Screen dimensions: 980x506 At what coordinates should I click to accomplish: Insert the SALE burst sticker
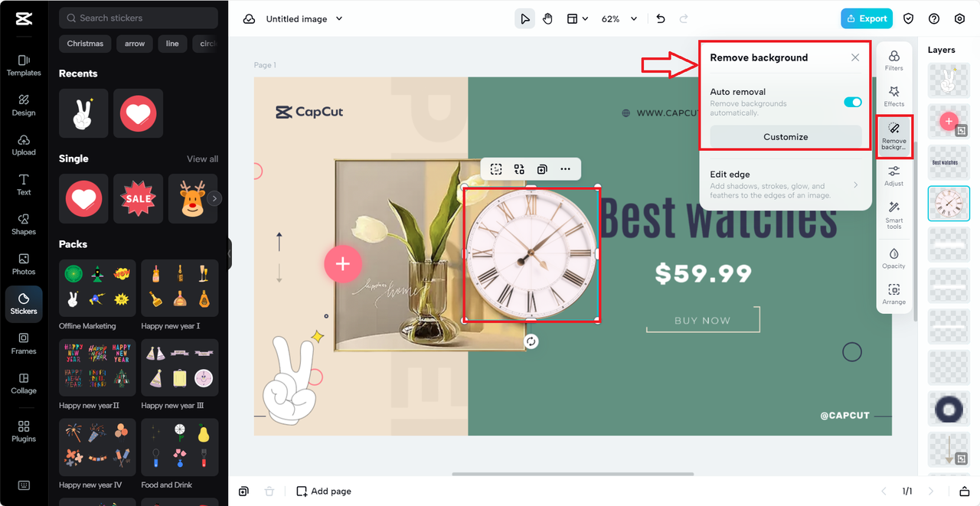138,198
